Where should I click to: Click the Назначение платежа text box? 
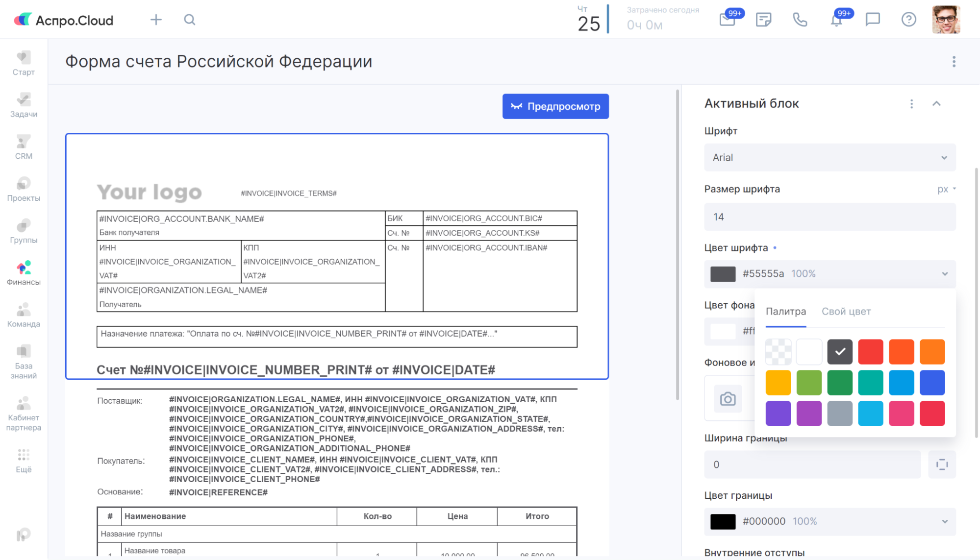point(337,337)
